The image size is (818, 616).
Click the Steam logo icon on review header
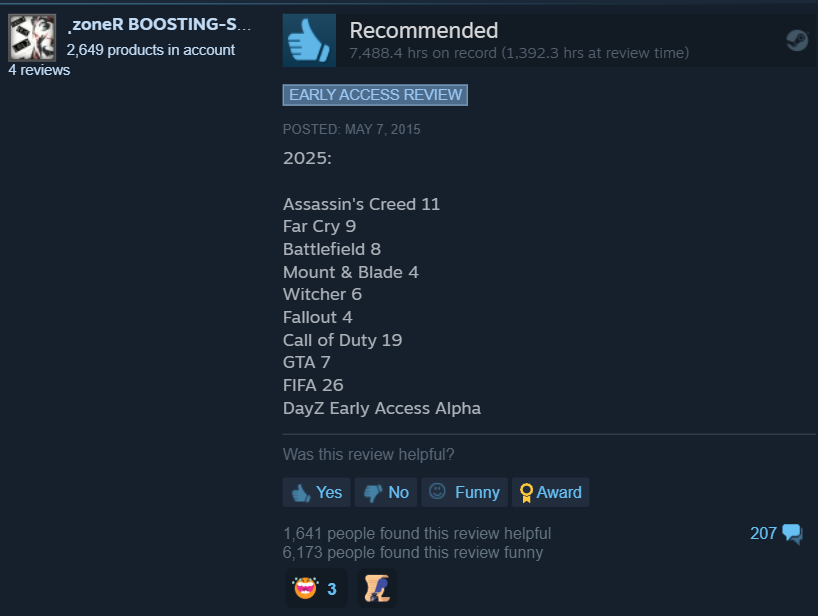tap(797, 40)
